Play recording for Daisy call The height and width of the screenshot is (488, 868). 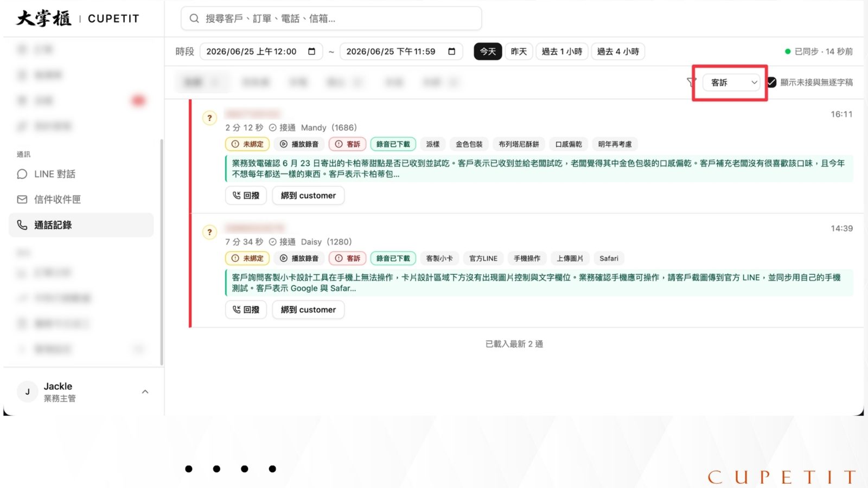coord(299,259)
